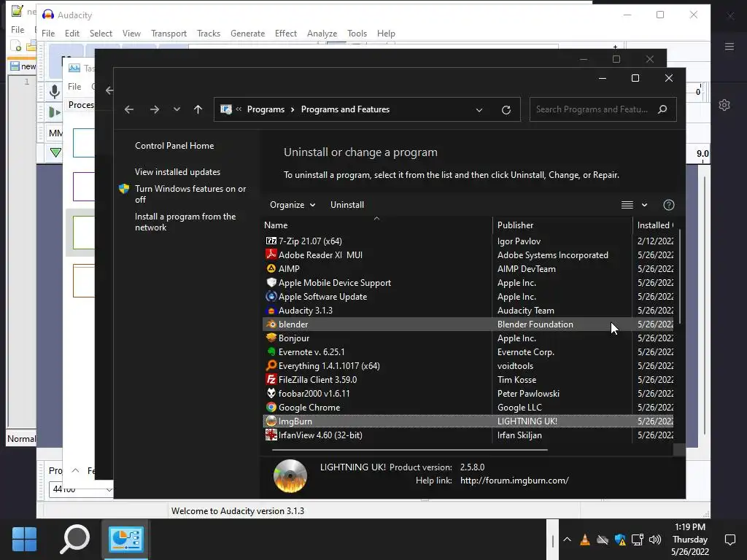Click the 7-Zip program icon in list
The height and width of the screenshot is (560, 747).
pyautogui.click(x=271, y=241)
